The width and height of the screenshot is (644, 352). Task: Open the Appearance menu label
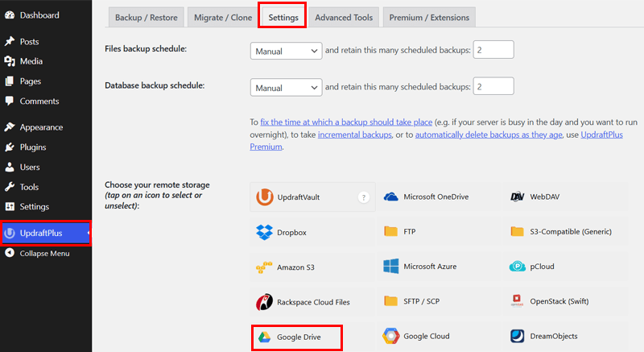pyautogui.click(x=41, y=127)
